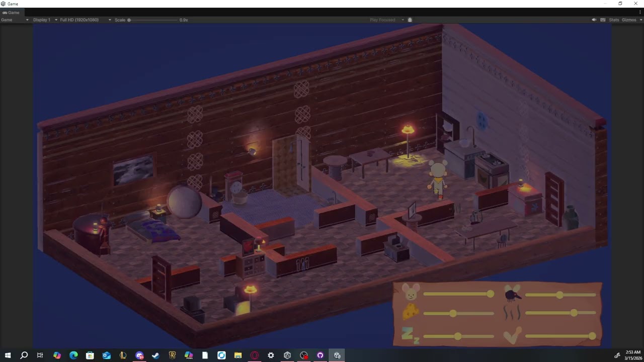The image size is (644, 362).
Task: Click the wavy smell lines icon
Action: pos(512,313)
